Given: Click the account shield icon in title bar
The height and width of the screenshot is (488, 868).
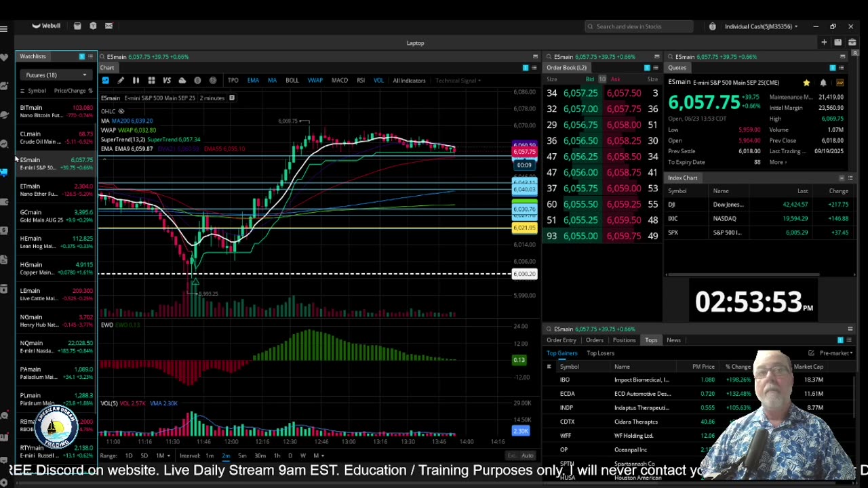Looking at the screenshot, I should pyautogui.click(x=712, y=26).
